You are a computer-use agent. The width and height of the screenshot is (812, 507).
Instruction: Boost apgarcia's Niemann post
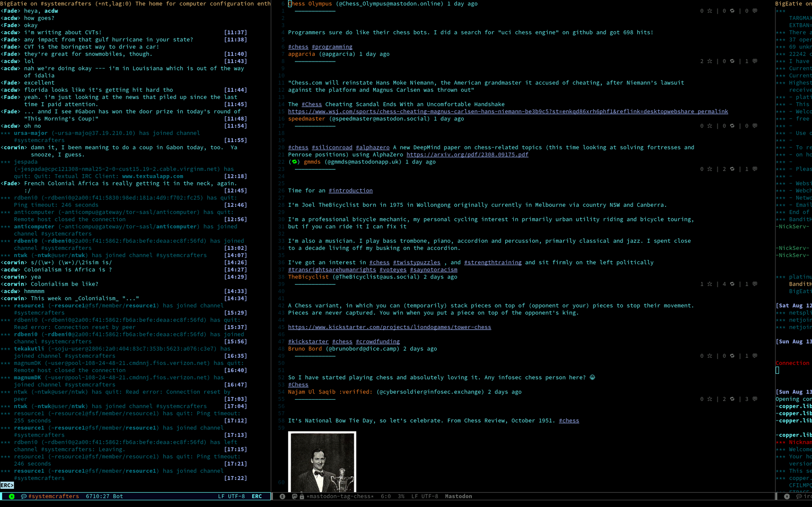point(732,61)
